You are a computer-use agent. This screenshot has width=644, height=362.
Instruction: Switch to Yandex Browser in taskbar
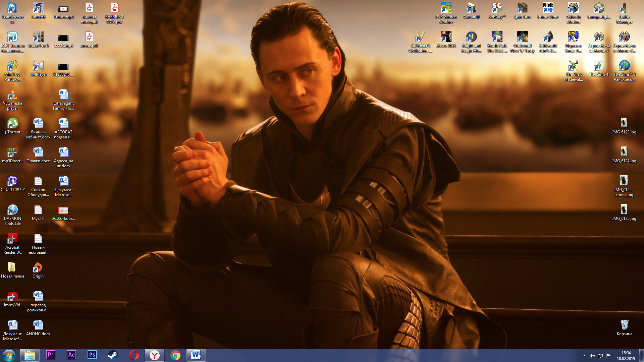pos(155,355)
